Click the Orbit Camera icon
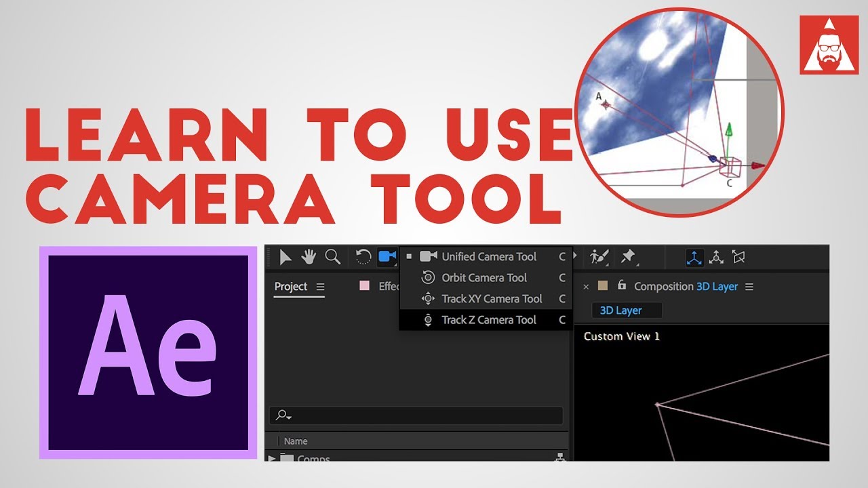Screen dimensions: 868x488 428,278
